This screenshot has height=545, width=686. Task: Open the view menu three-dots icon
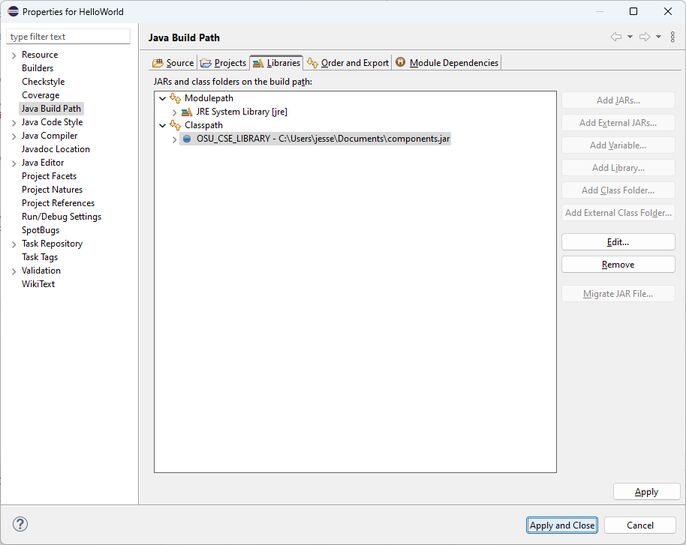[x=672, y=37]
